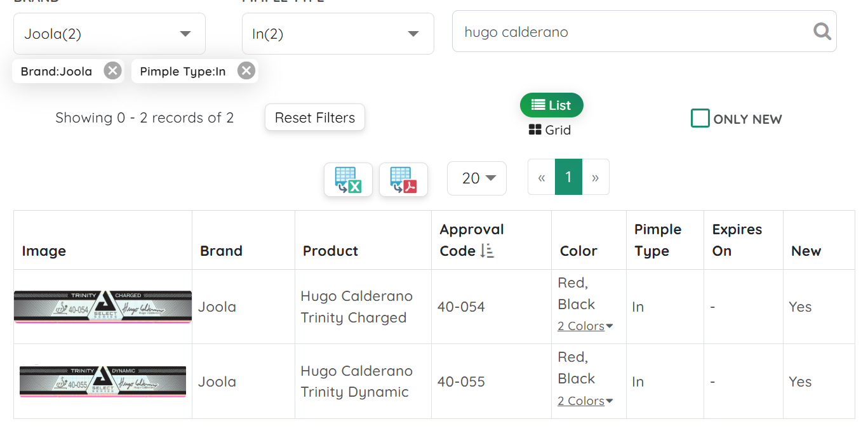Remove the Brand:Joola filter chip

coord(112,70)
